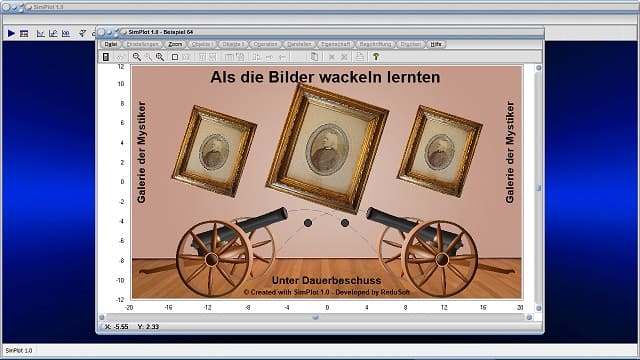Click the 'Y: 2.33' coordinate readout
This screenshot has height=360, width=640.
(x=148, y=327)
